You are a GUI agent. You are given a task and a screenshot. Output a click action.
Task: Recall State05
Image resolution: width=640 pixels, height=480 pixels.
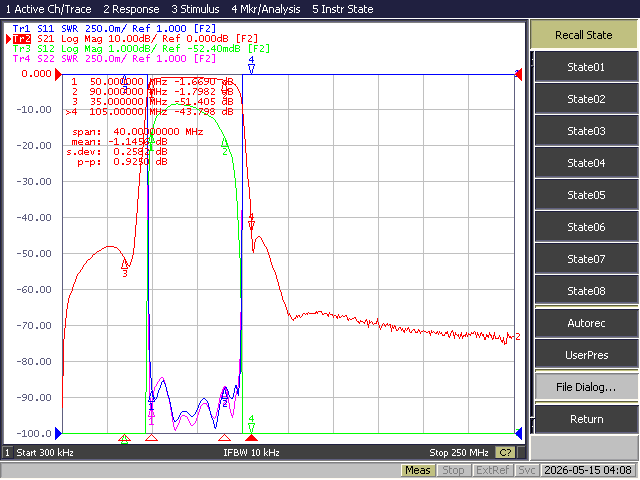click(x=586, y=195)
